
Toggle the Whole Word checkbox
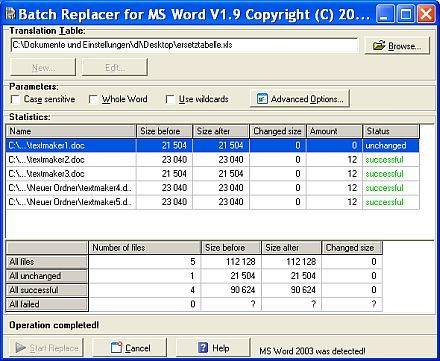(x=93, y=99)
